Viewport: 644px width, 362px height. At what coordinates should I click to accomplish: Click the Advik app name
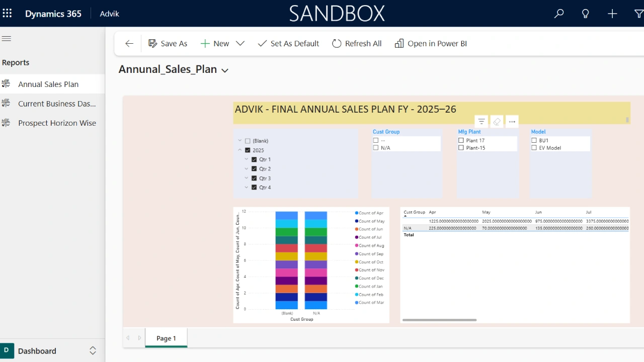coord(110,14)
